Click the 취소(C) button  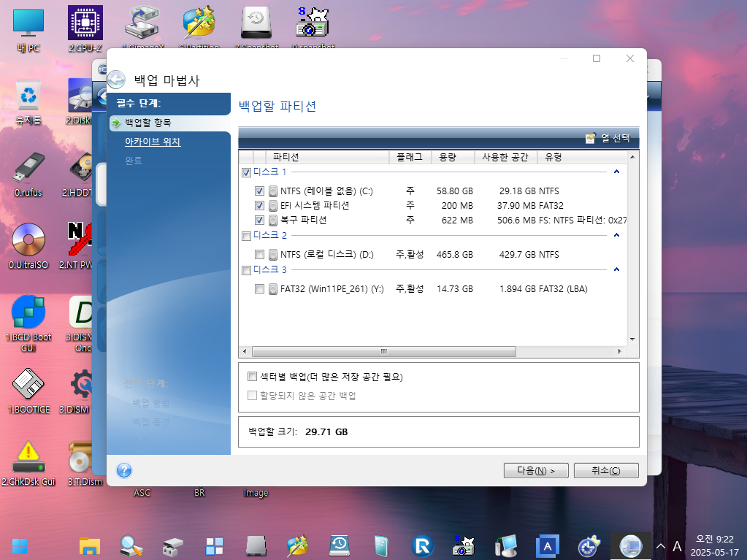point(606,470)
